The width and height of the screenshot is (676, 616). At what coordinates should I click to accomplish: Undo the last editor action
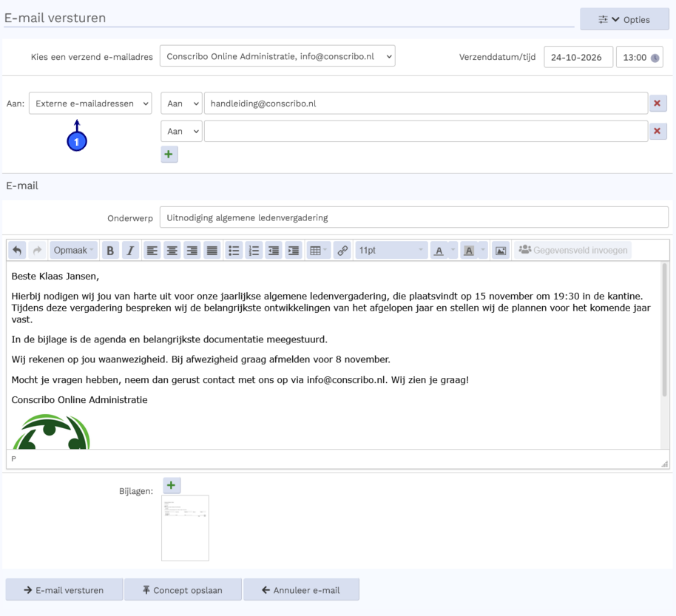click(17, 251)
